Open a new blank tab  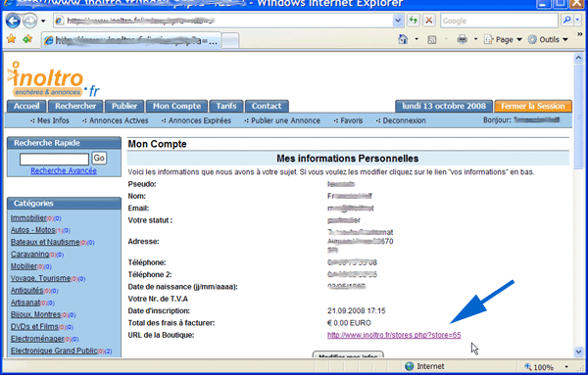coord(230,41)
